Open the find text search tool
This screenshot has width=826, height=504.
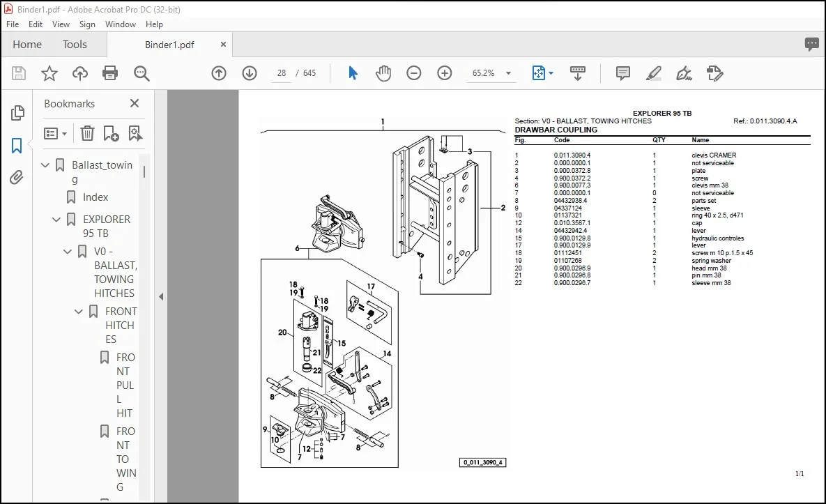(x=142, y=73)
